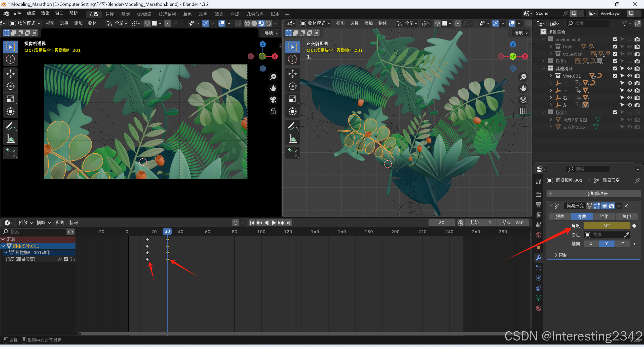
Task: Toggle orthographic grid icon in front view
Action: 523,111
